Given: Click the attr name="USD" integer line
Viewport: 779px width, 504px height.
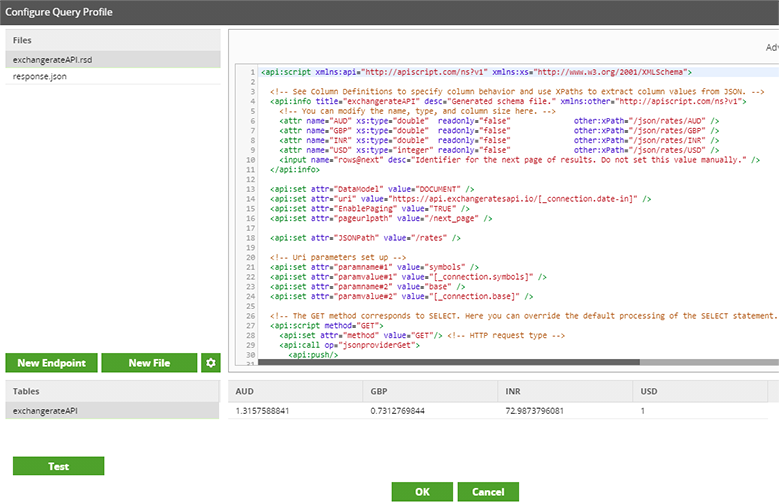Looking at the screenshot, I should pos(499,150).
